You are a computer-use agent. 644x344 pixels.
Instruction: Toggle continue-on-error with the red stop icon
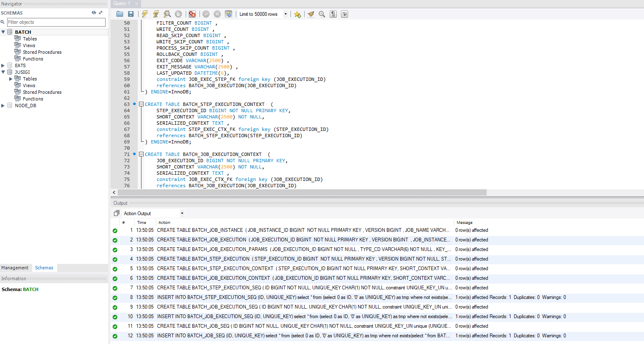(x=192, y=14)
